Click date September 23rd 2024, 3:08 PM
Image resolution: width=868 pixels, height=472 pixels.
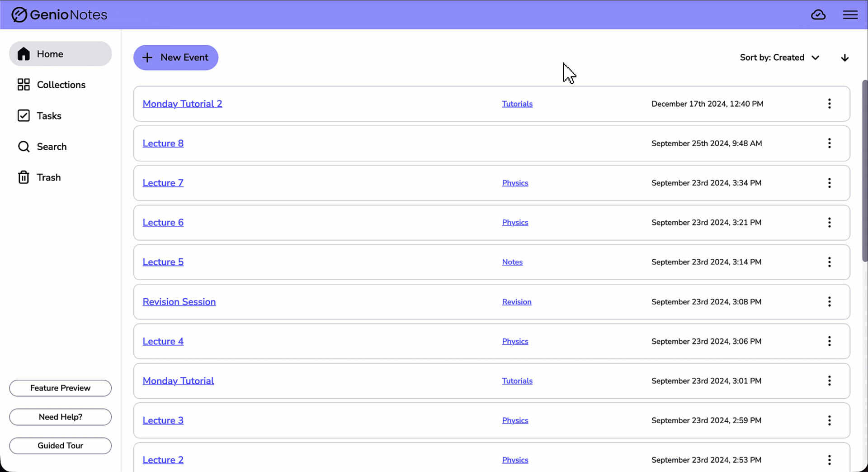(x=706, y=302)
